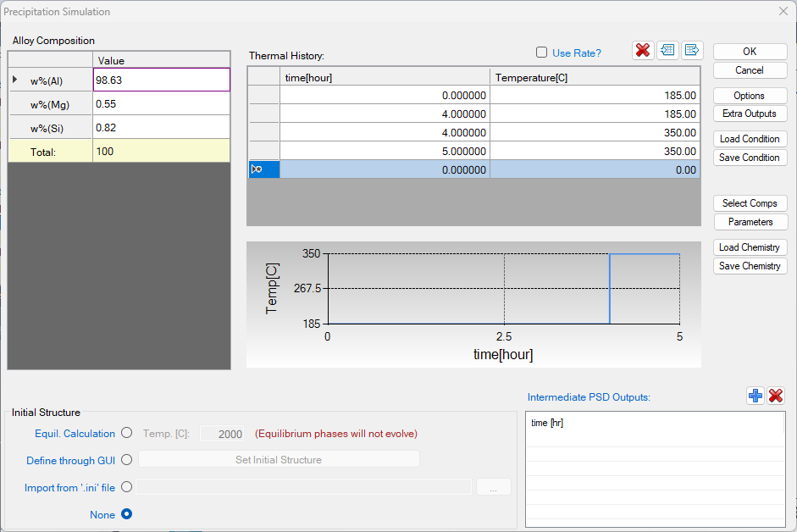Open the Options dialog

750,96
